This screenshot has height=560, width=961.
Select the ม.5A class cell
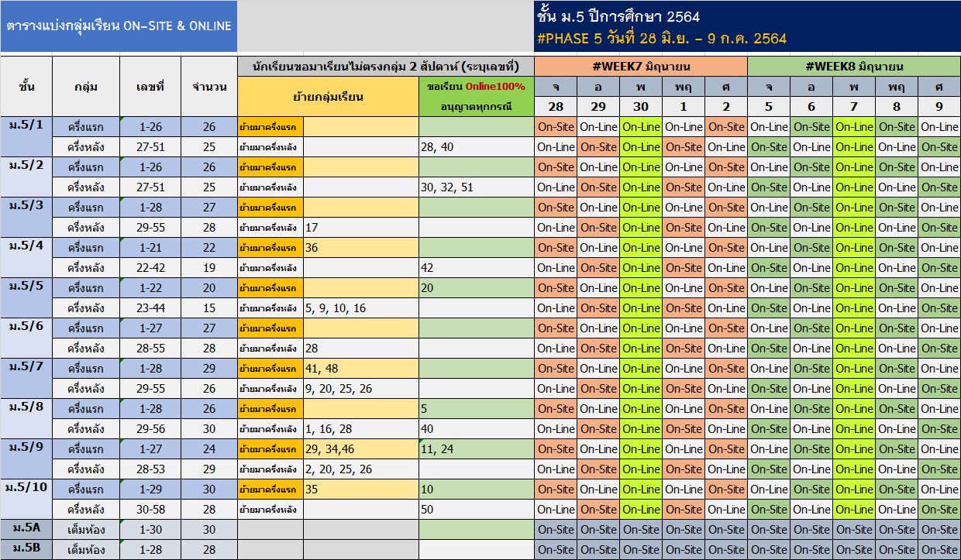(26, 530)
